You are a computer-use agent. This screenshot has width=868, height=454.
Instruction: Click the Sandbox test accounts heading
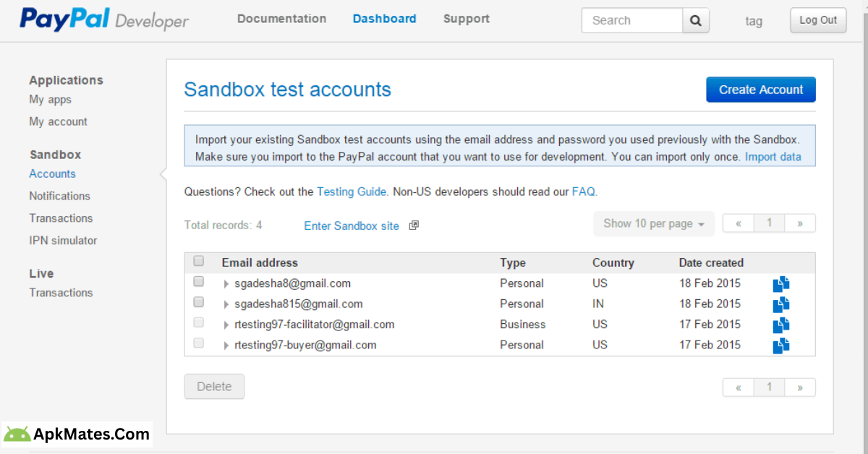[x=288, y=89]
